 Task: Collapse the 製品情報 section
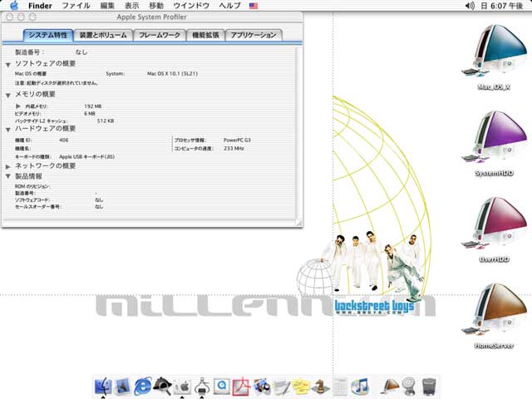[x=8, y=176]
